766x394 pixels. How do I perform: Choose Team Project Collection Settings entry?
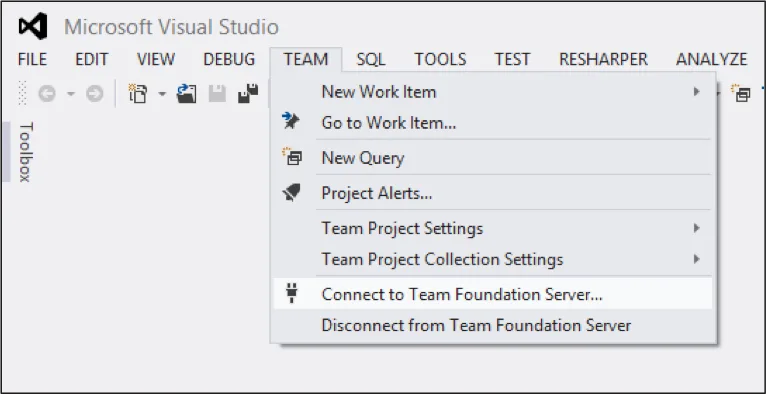click(492, 259)
